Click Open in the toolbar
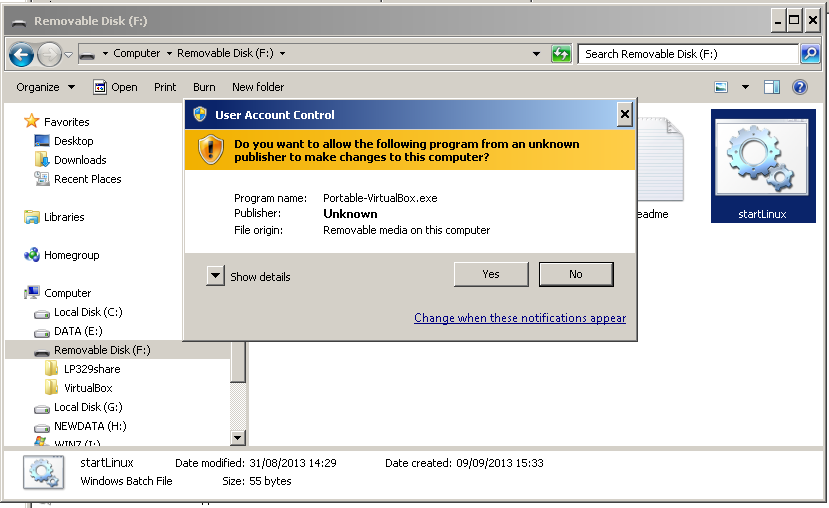Viewport: 829px width, 508px height. click(x=115, y=87)
